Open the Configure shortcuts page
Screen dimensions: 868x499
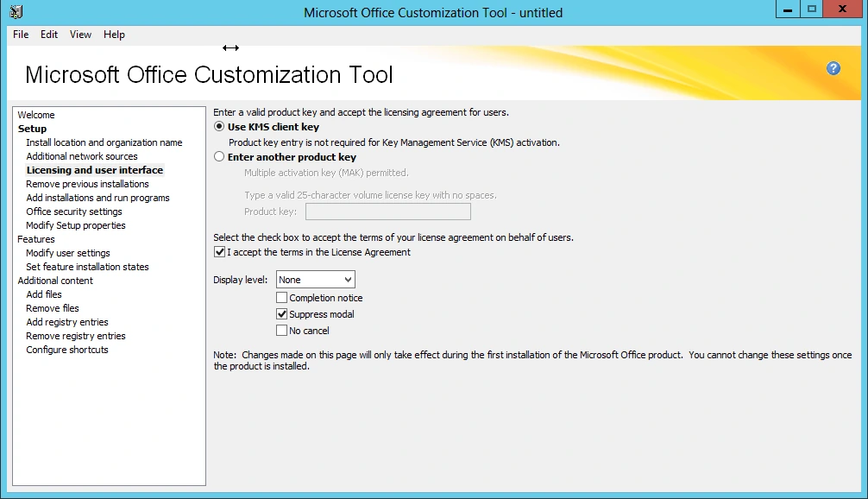click(67, 350)
